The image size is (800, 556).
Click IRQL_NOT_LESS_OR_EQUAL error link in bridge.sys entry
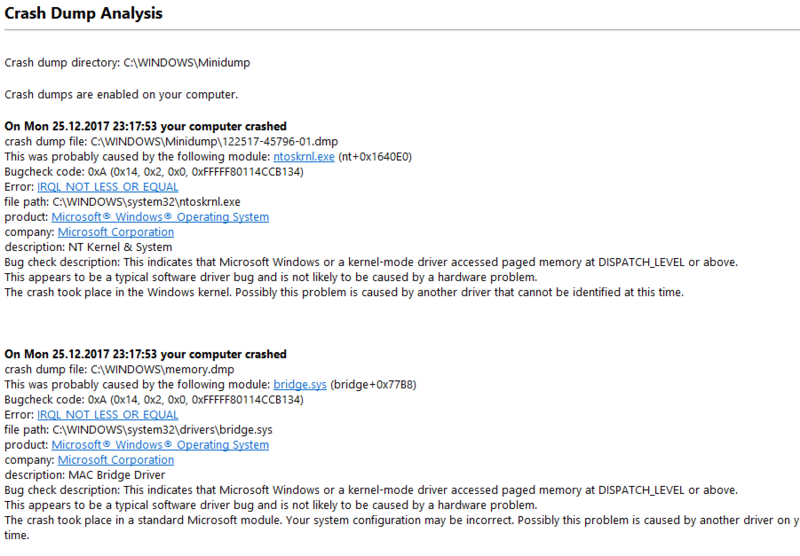coord(107,414)
